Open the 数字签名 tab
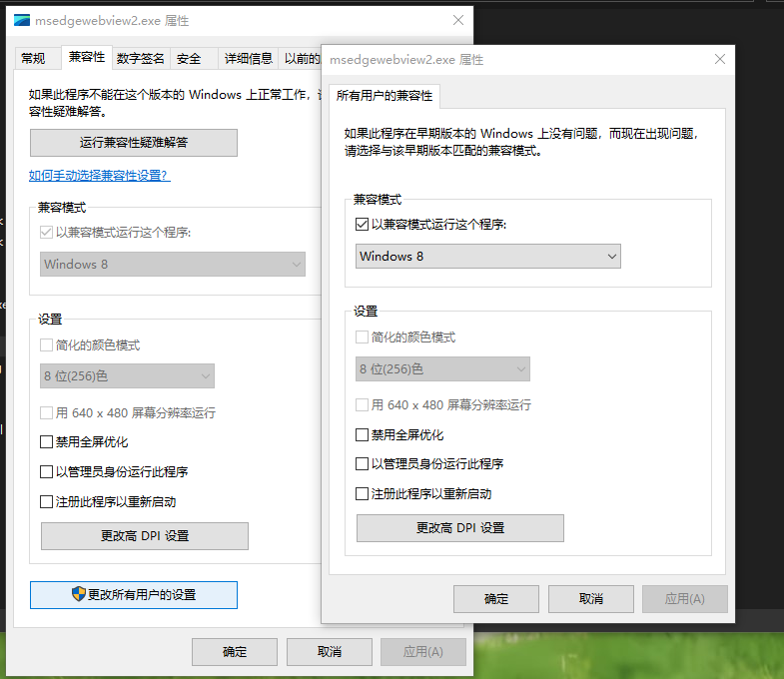This screenshot has height=679, width=784. 140,59
